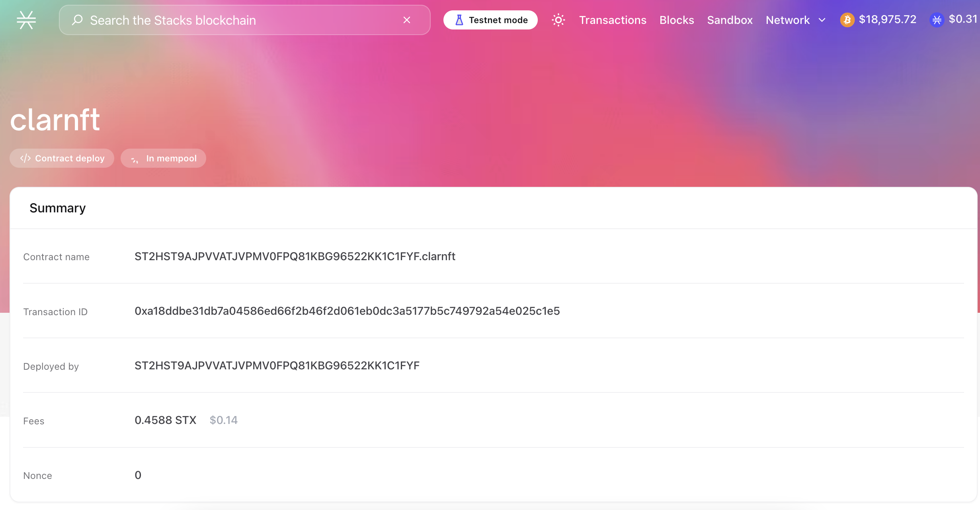Toggle light/dark theme sun icon

tap(558, 20)
